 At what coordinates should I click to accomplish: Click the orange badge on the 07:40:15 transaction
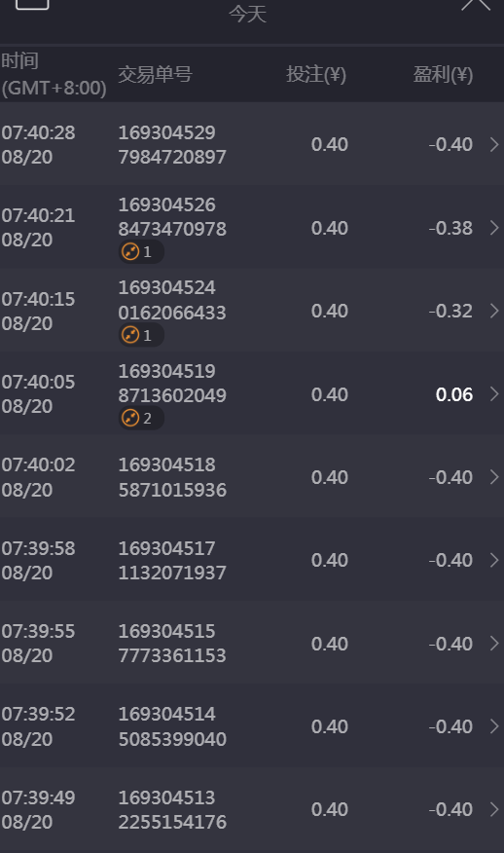[141, 335]
